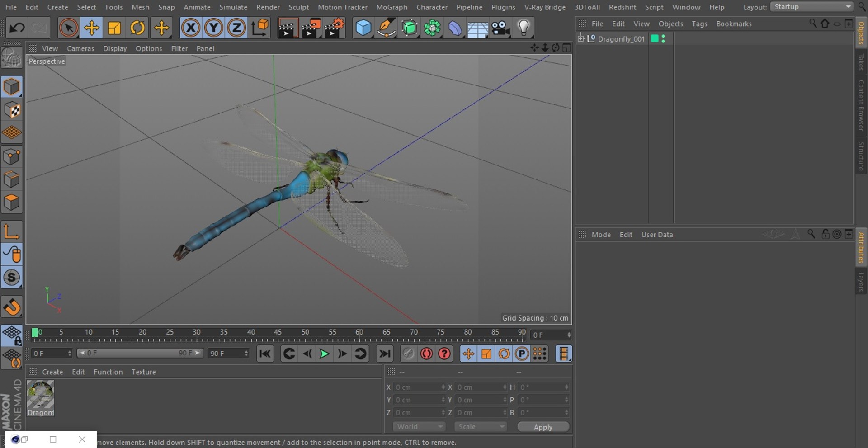Click the current frame 0 F field right of timeline
This screenshot has height=448, width=868.
pyautogui.click(x=551, y=335)
